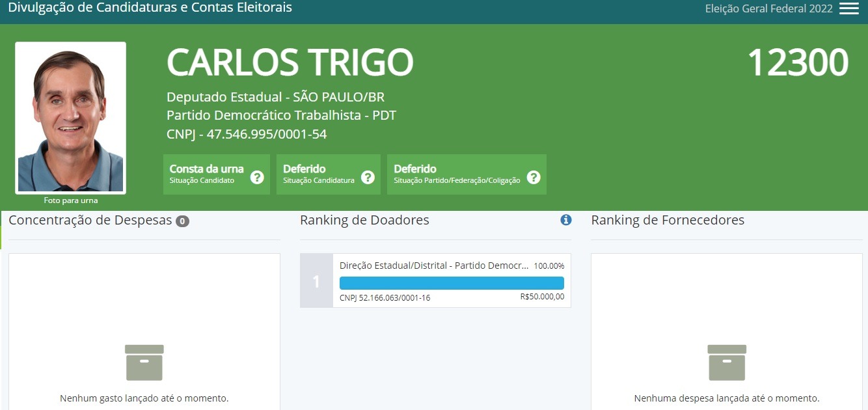Click archive box icon under Ranking de Fornecedores
The height and width of the screenshot is (410, 868).
click(726, 362)
